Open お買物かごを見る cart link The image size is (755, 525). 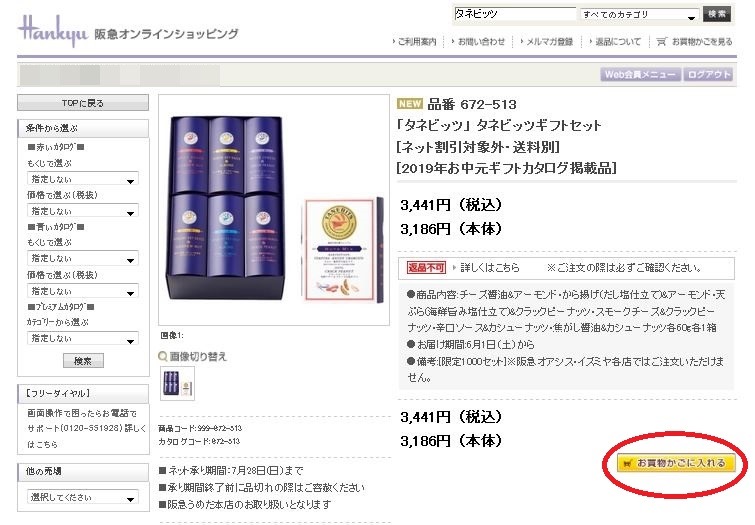point(702,42)
